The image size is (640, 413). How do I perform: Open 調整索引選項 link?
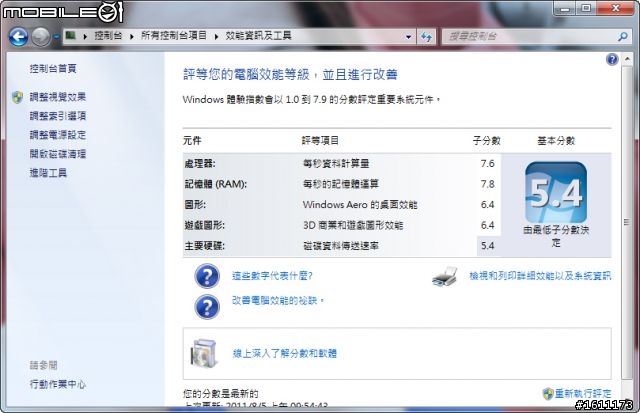pyautogui.click(x=58, y=116)
